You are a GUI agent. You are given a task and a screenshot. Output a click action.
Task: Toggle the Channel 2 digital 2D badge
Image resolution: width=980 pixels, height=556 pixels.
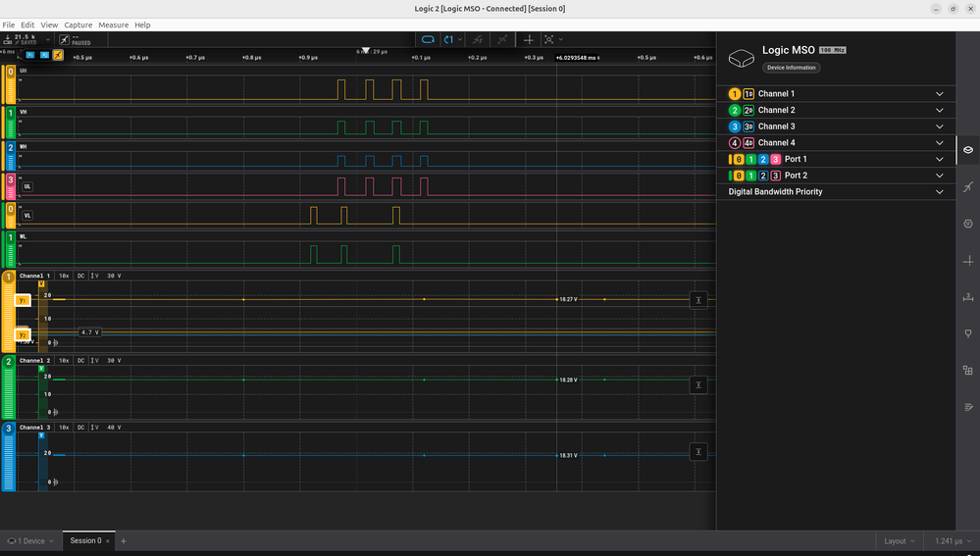tap(748, 110)
